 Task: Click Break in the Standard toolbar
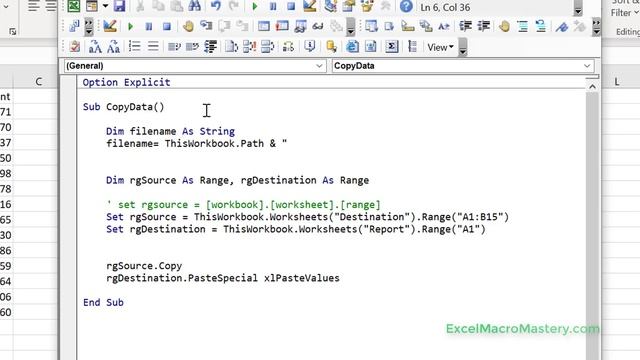pyautogui.click(x=273, y=7)
